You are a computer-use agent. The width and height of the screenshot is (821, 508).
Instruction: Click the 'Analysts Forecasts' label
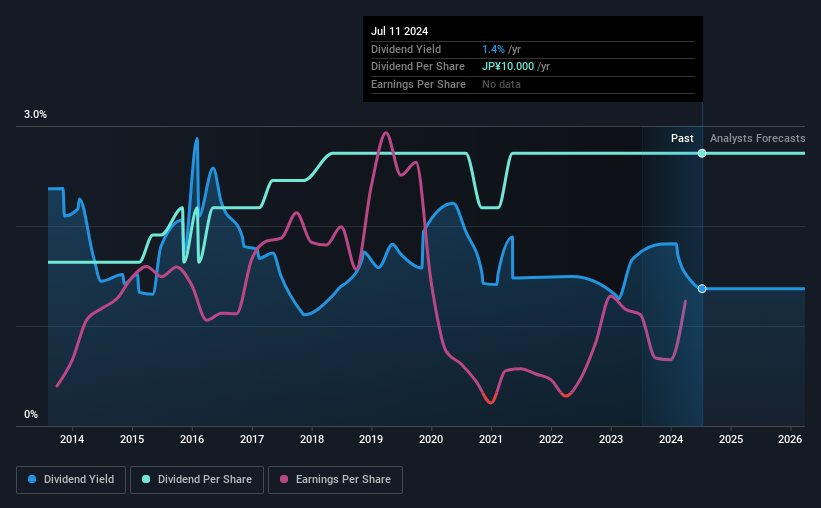(x=757, y=138)
